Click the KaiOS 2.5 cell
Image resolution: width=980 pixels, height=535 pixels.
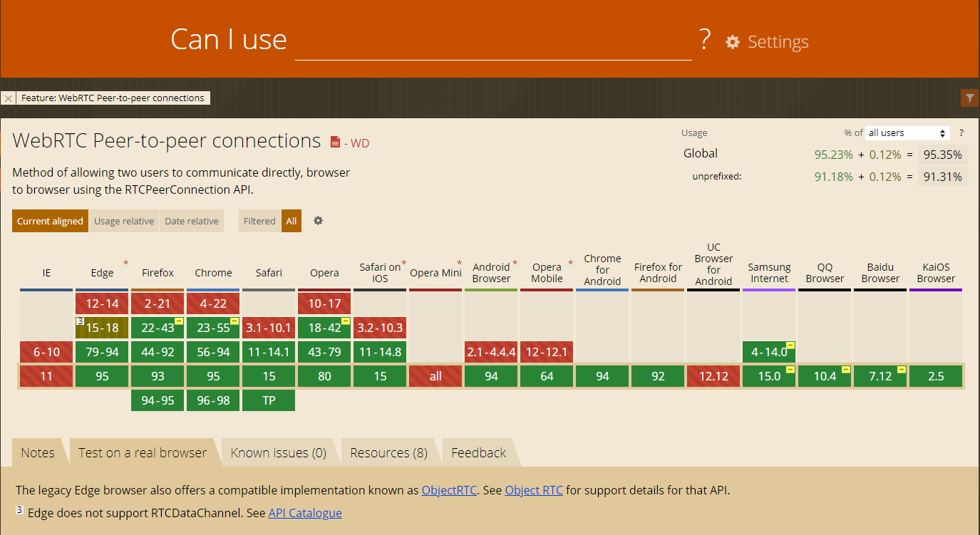(936, 376)
